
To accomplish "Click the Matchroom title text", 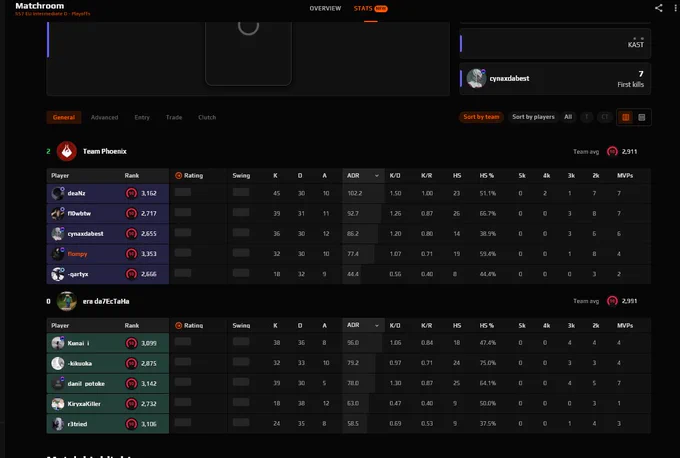I will (x=39, y=6).
